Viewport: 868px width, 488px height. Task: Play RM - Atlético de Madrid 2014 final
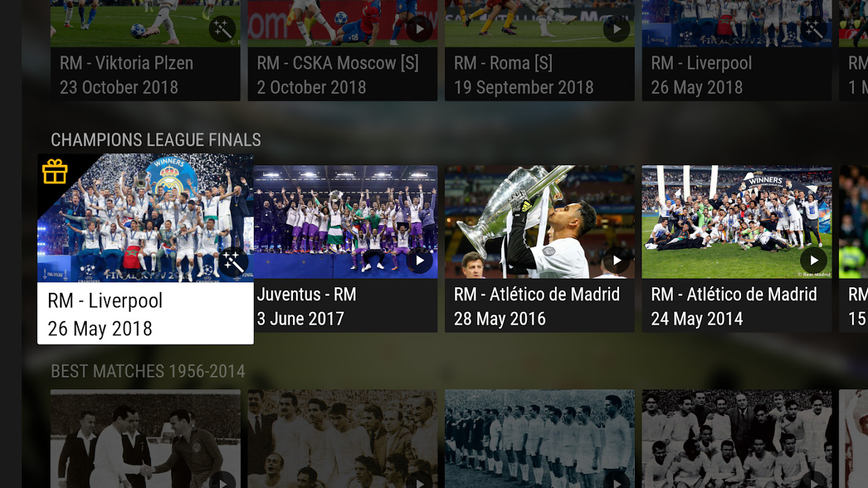[x=814, y=261]
